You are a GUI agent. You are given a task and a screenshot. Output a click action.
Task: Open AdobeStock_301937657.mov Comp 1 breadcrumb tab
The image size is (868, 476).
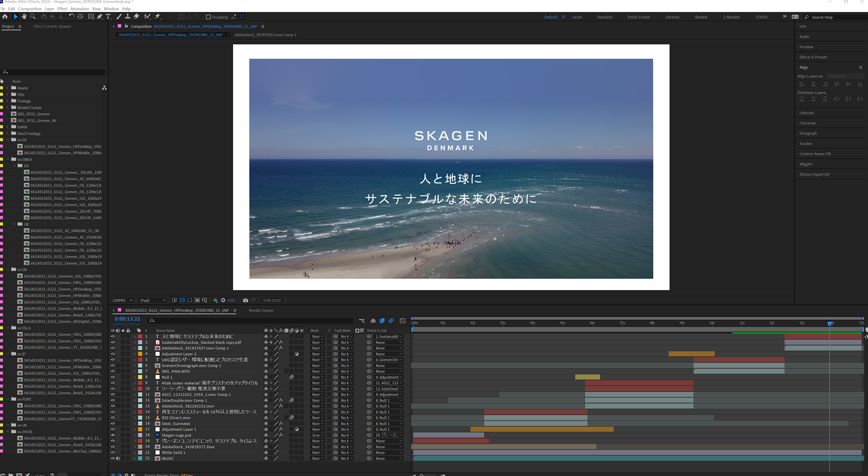coord(265,35)
